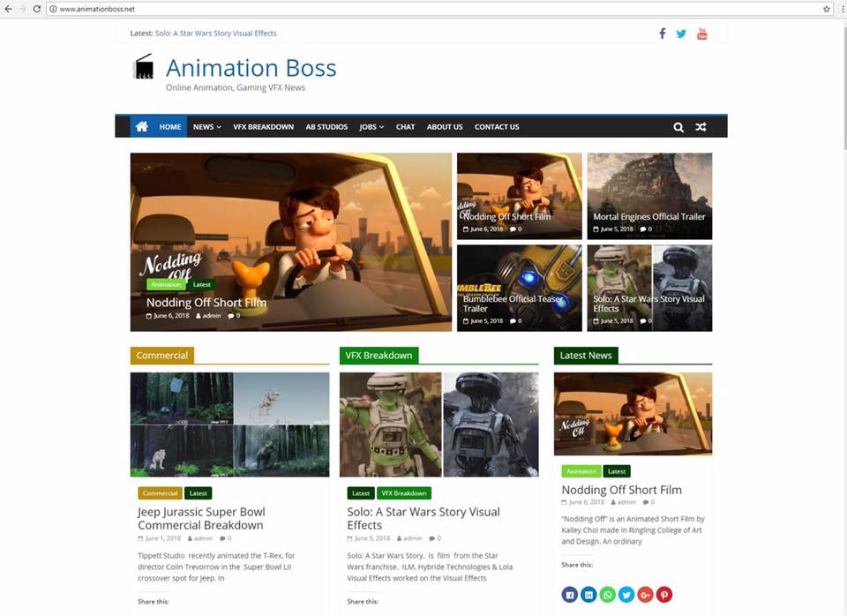Open featured Nodding Off Short Film slider title
Screen dimensions: 847x616
tap(206, 303)
